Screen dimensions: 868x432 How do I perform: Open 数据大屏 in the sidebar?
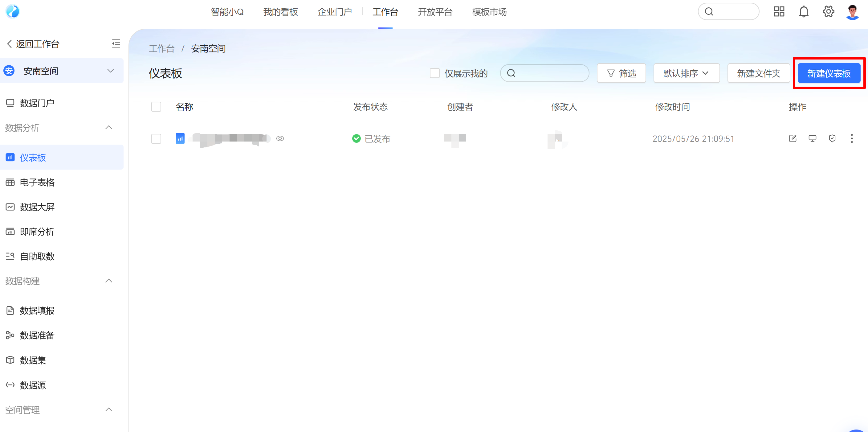pyautogui.click(x=37, y=207)
